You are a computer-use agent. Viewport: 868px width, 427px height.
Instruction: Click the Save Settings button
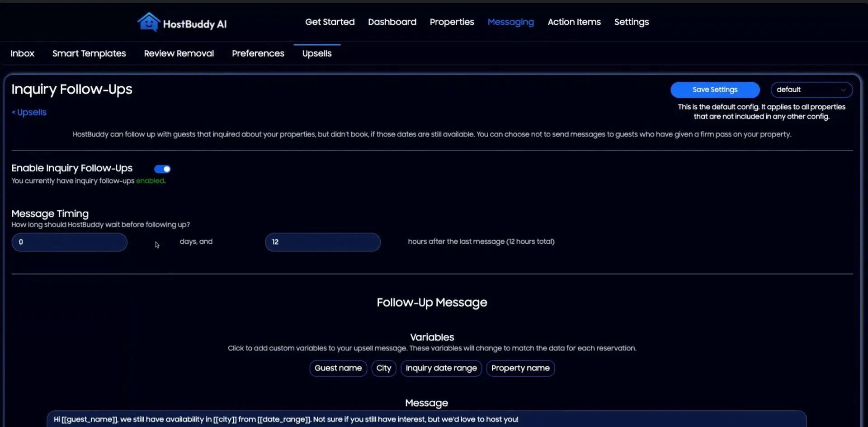tap(715, 90)
